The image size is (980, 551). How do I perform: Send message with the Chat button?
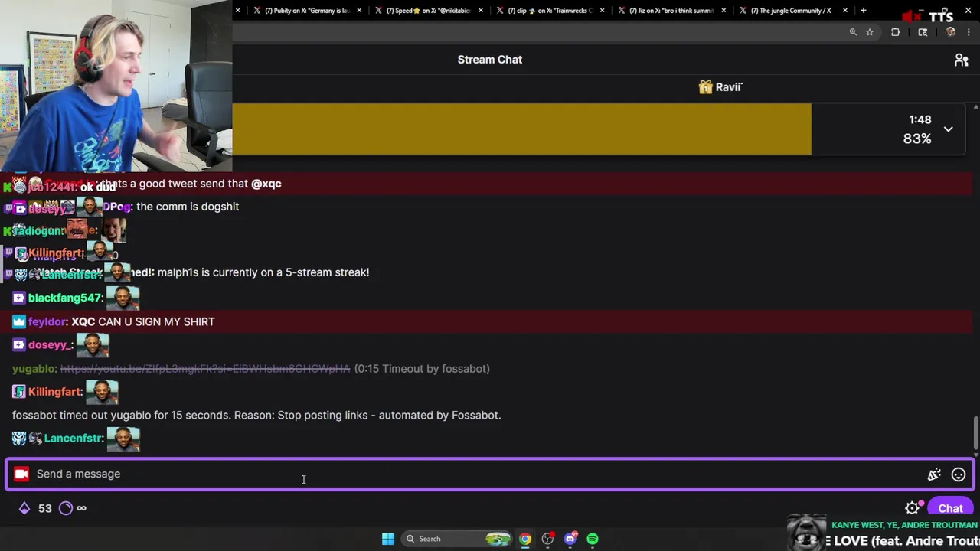click(950, 508)
